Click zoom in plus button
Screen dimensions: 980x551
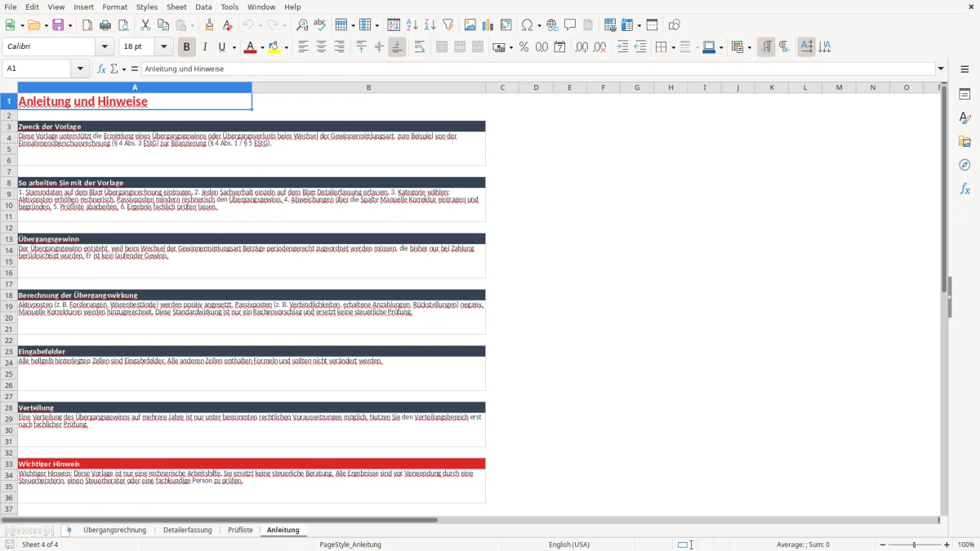click(x=947, y=544)
